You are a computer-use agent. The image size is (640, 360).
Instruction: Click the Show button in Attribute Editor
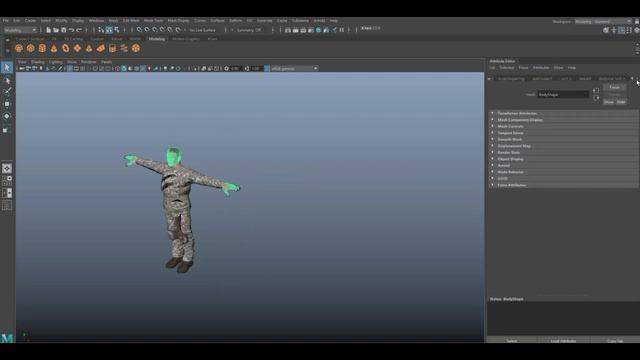click(609, 102)
